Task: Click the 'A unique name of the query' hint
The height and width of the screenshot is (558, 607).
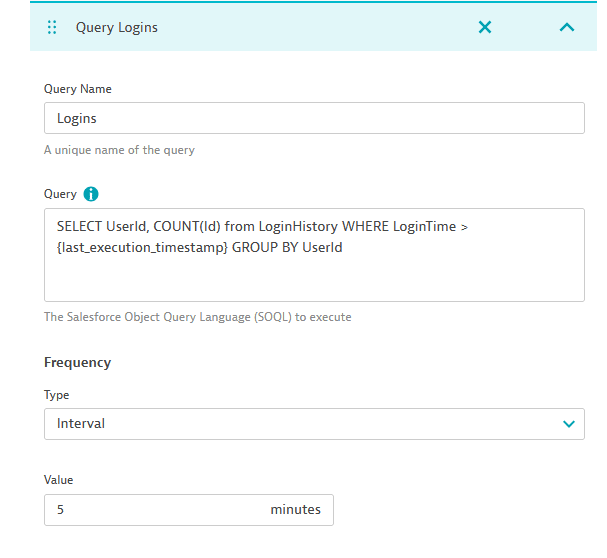Action: [x=119, y=150]
